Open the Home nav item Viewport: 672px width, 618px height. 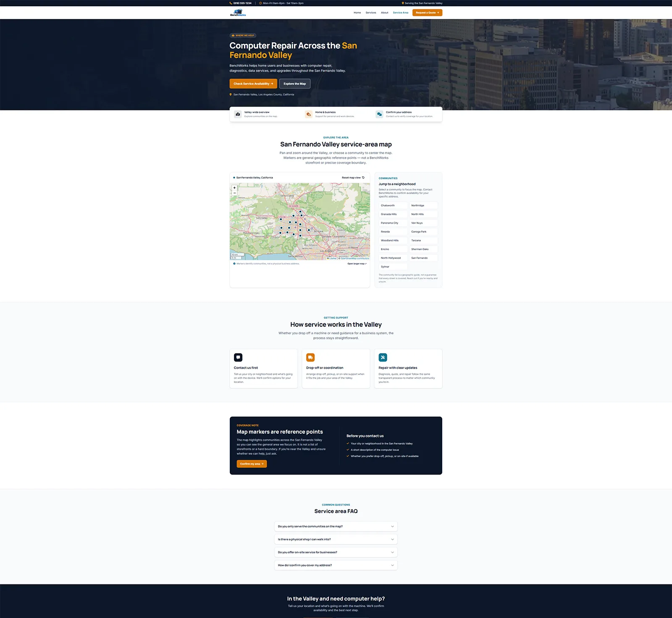click(357, 13)
